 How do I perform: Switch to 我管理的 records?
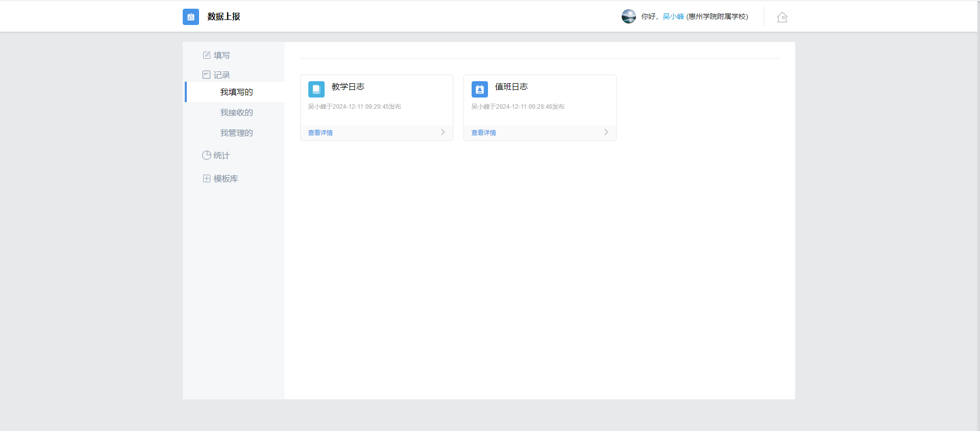pyautogui.click(x=236, y=133)
